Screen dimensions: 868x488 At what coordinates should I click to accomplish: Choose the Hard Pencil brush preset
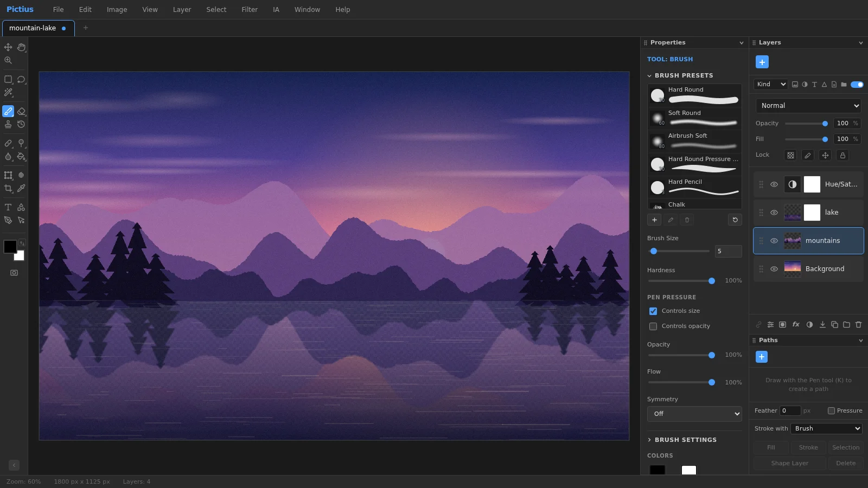coord(694,187)
